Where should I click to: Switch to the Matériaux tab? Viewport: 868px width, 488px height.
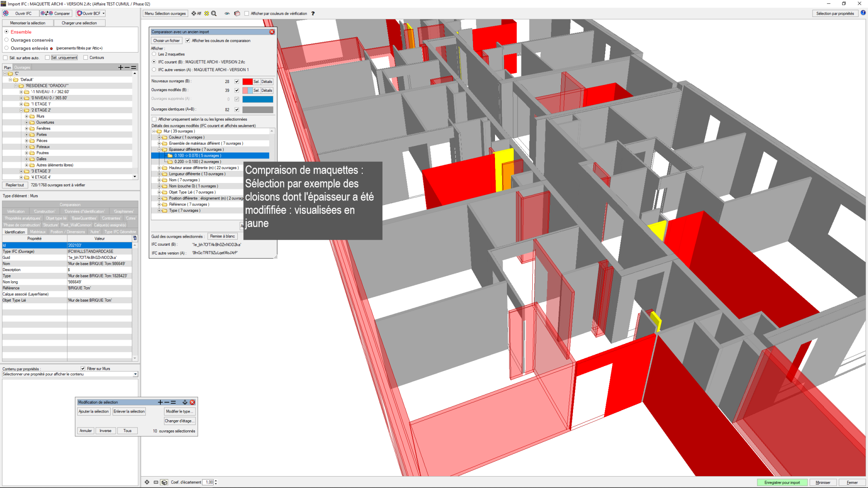(x=38, y=232)
